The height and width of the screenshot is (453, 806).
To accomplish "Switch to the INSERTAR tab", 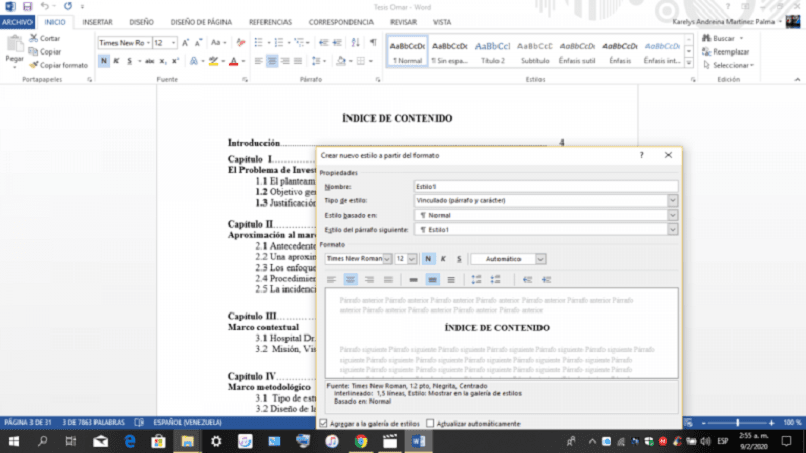I will point(97,22).
